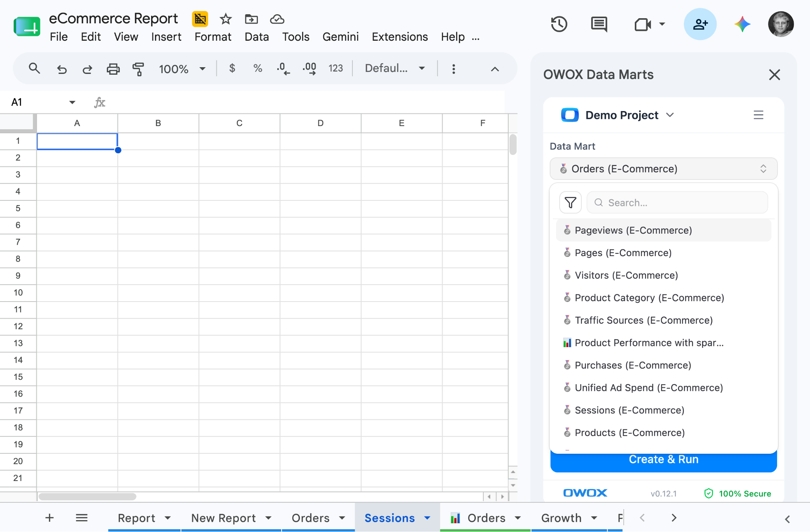Redo the last action
The width and height of the screenshot is (810, 532).
pos(87,69)
